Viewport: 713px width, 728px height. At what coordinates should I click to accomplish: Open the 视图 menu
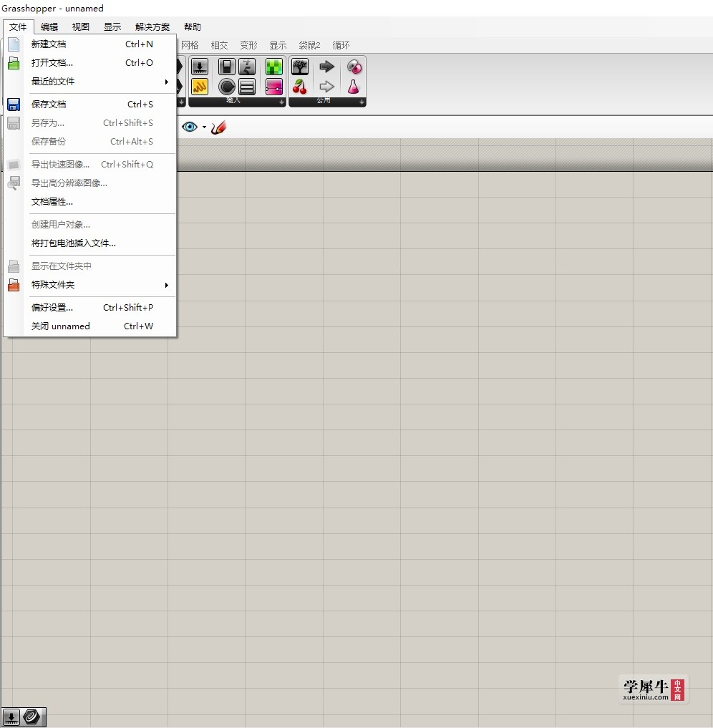(81, 27)
